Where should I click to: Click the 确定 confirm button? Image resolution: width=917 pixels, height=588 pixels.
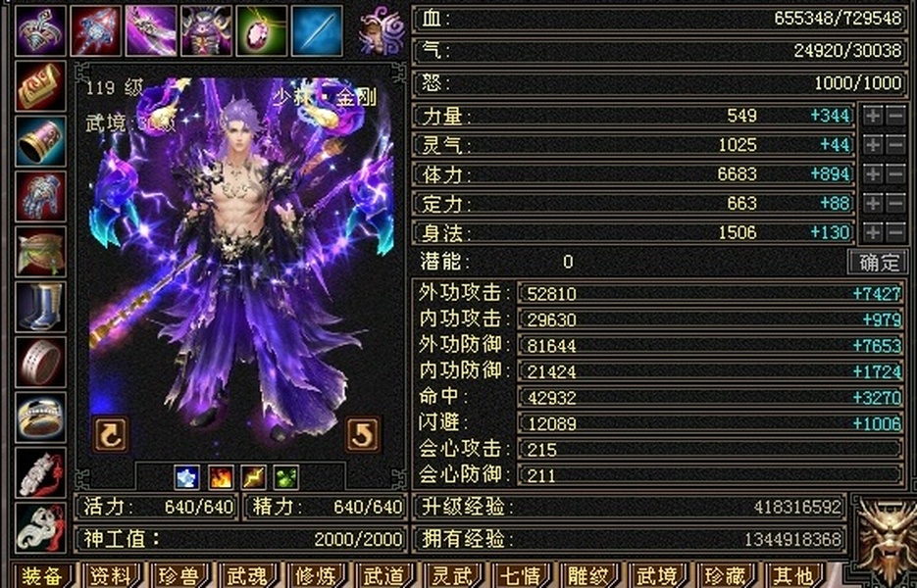[x=879, y=262]
